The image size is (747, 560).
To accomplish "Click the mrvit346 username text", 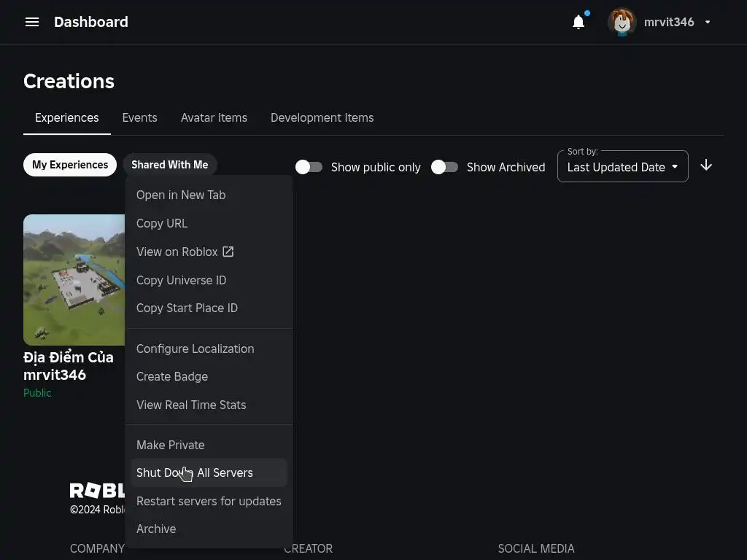I will (x=669, y=22).
